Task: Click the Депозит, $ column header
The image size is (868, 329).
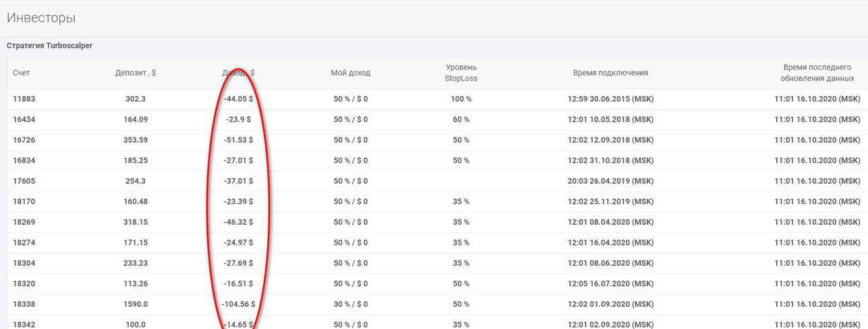Action: coord(136,73)
